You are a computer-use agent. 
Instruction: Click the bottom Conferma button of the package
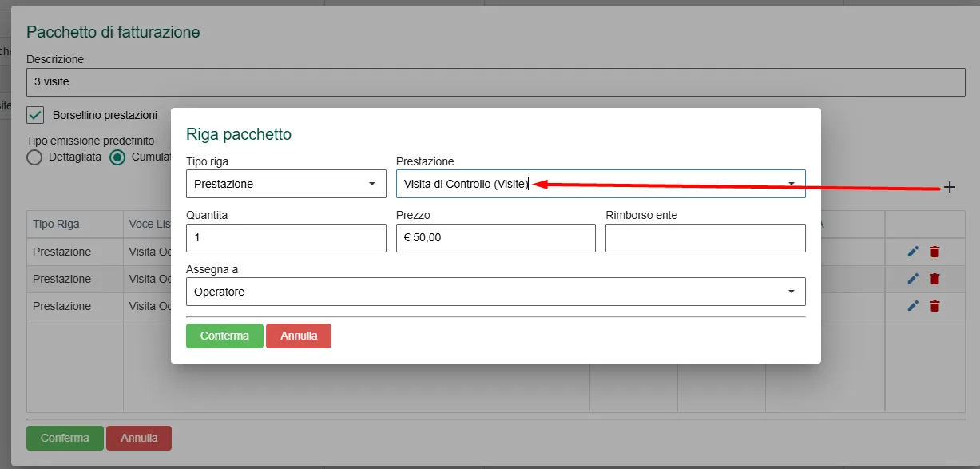coord(65,438)
